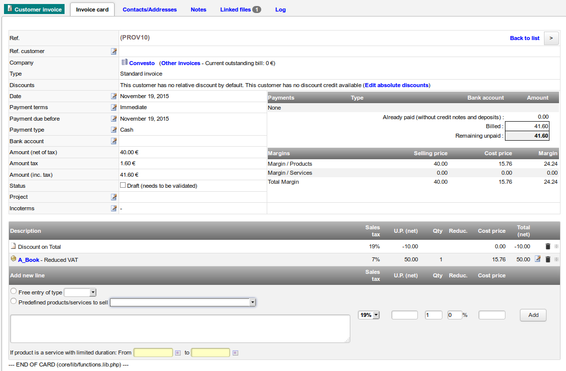Open the 19% sales tax dropdown
This screenshot has width=566, height=371.
369,315
